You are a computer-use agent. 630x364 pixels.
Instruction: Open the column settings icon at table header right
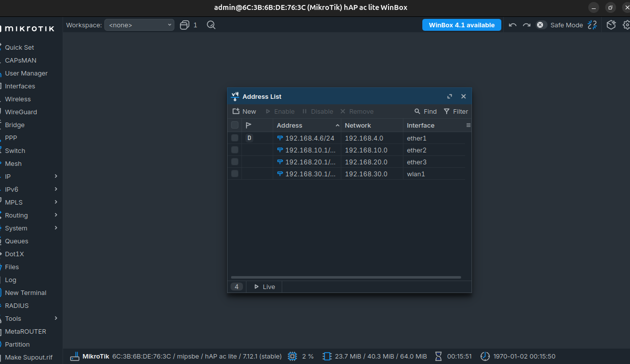(468, 125)
